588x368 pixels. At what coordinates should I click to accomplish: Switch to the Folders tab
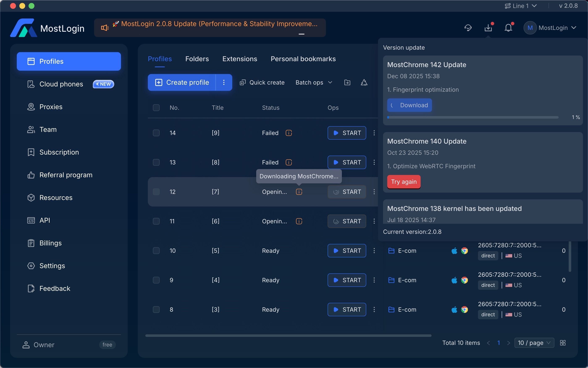pos(197,59)
